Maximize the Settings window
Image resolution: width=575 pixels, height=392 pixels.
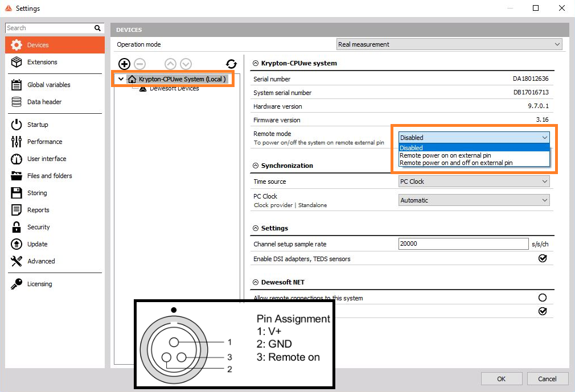pos(536,8)
